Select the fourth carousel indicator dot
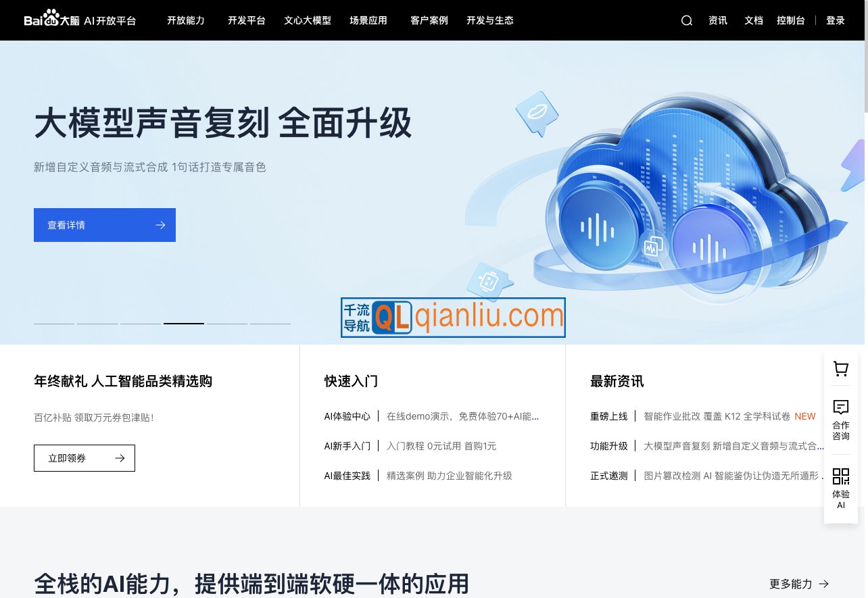 pos(183,323)
